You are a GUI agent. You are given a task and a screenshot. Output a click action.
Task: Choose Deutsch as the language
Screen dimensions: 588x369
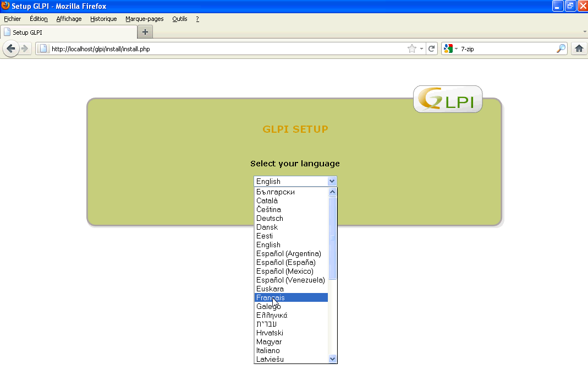[291, 218]
